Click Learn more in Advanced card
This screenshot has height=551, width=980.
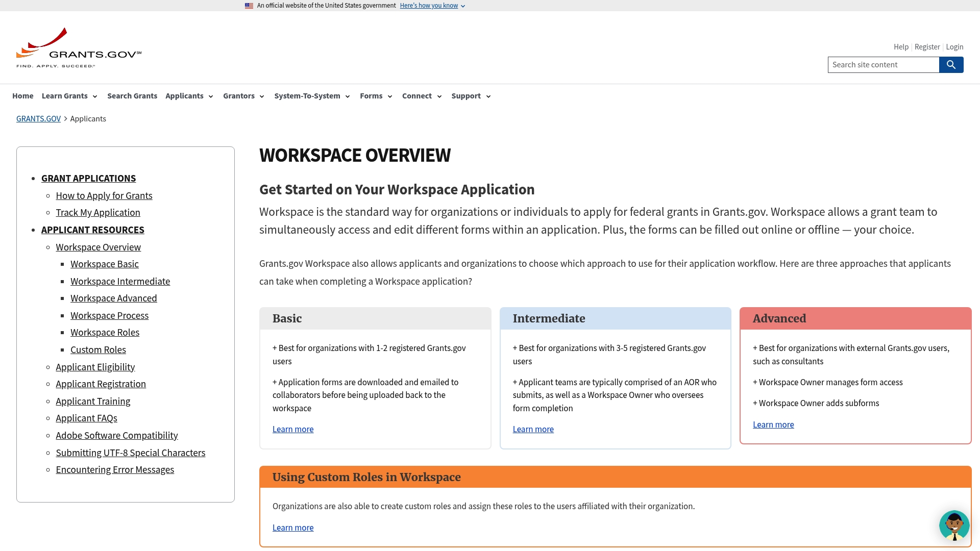773,425
